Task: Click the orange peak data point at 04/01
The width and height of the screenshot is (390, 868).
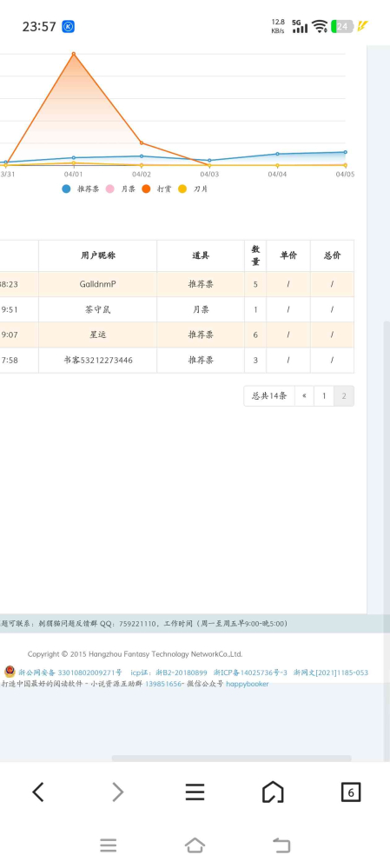Action: coord(74,54)
